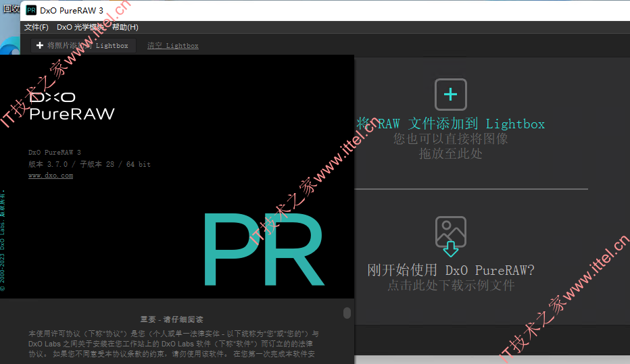Open the 文件(F) menu

[x=36, y=27]
